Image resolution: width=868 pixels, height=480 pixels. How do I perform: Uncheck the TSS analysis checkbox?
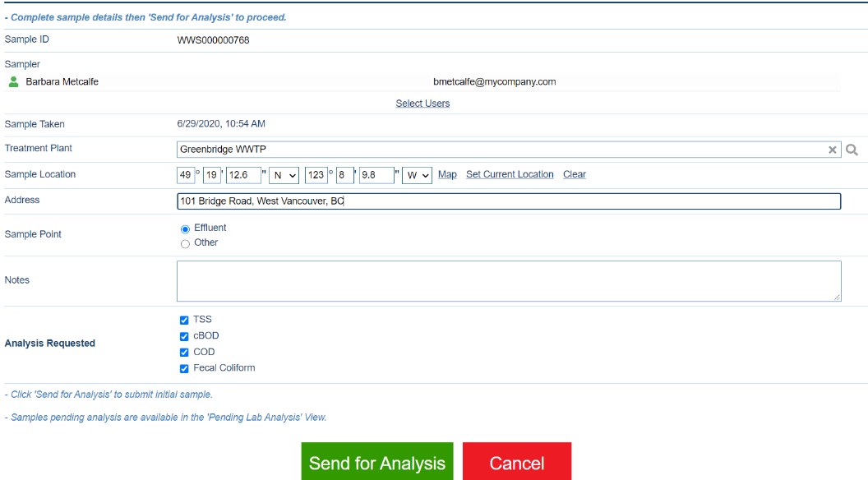pyautogui.click(x=184, y=320)
